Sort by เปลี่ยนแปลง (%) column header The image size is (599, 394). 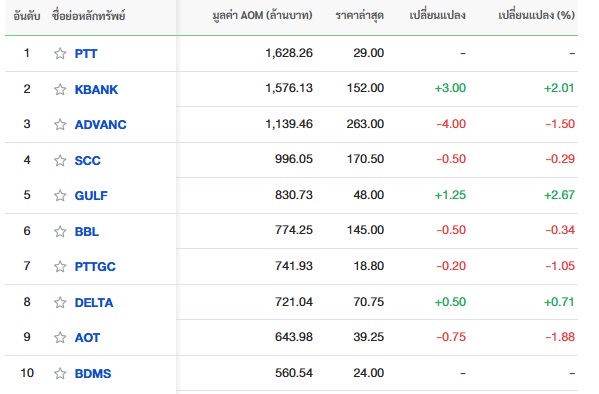coord(536,15)
